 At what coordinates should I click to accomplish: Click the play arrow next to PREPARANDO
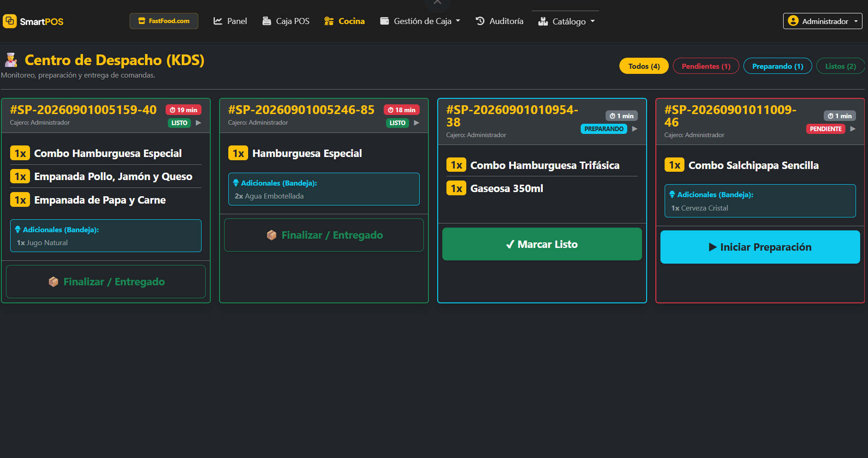tap(635, 129)
